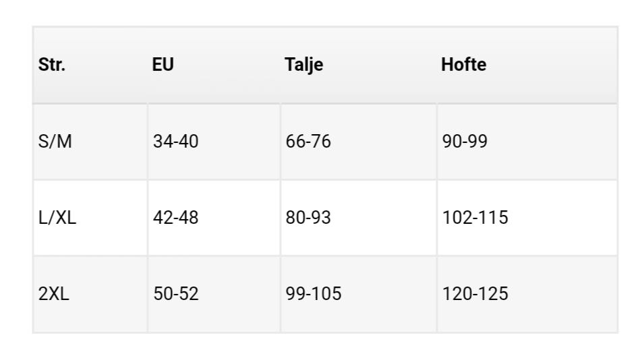The width and height of the screenshot is (644, 360).
Task: Click hip measurement 120-125
Action: tap(475, 294)
